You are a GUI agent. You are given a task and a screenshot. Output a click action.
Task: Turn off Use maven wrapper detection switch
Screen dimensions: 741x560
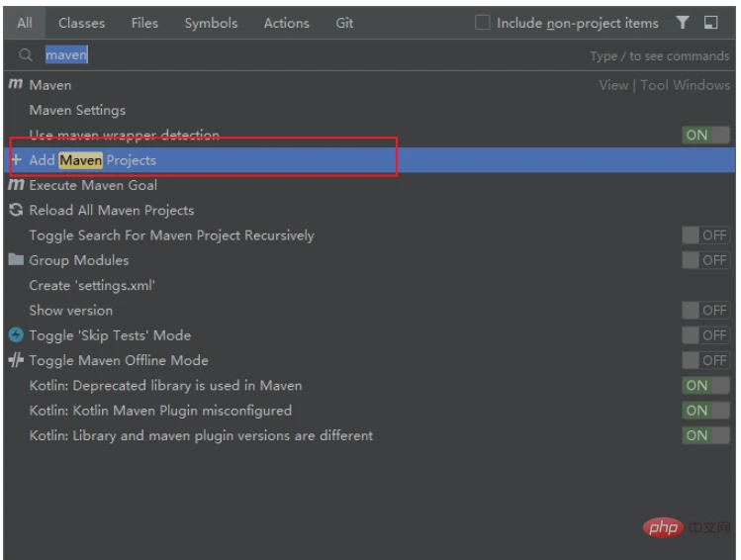point(705,135)
